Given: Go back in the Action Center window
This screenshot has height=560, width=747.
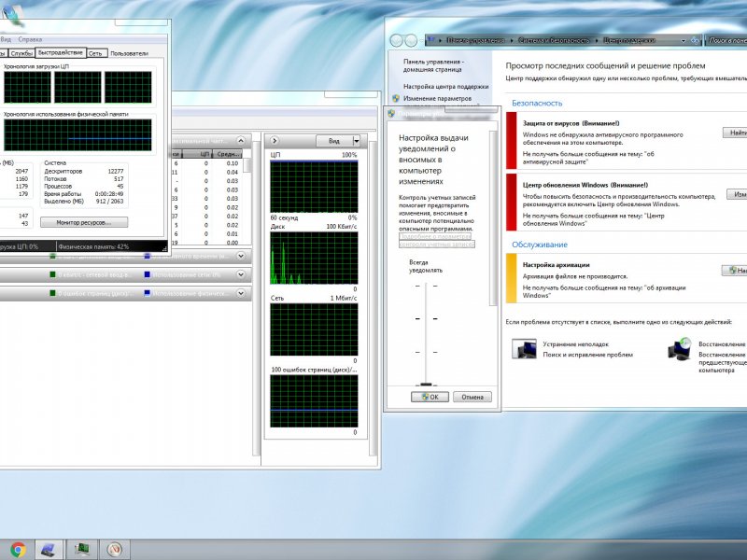Looking at the screenshot, I should coord(396,40).
